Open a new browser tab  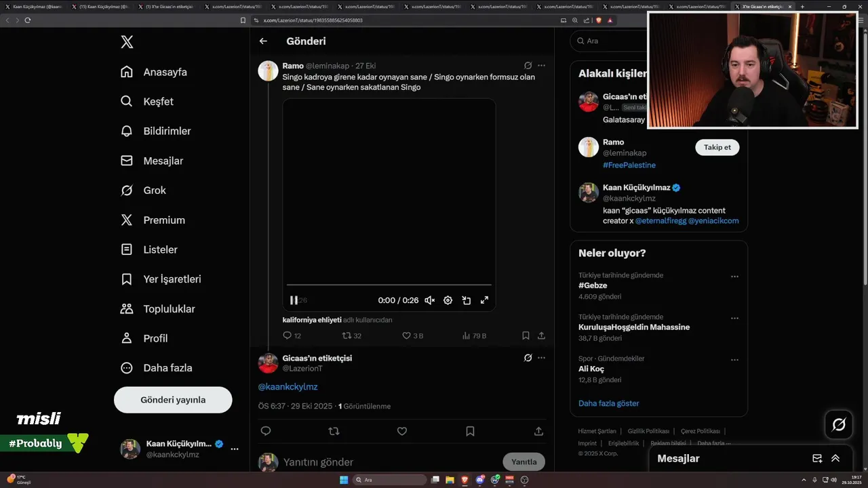(x=802, y=7)
